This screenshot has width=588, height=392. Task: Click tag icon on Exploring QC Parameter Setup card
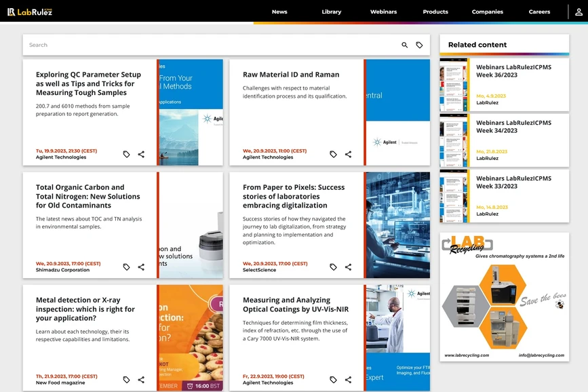pos(126,154)
